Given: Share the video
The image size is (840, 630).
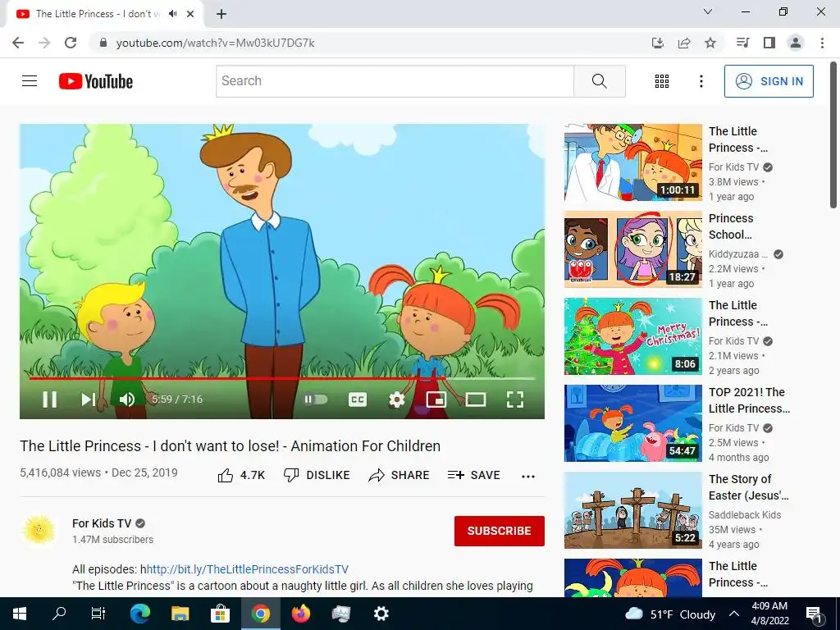Looking at the screenshot, I should pyautogui.click(x=399, y=475).
